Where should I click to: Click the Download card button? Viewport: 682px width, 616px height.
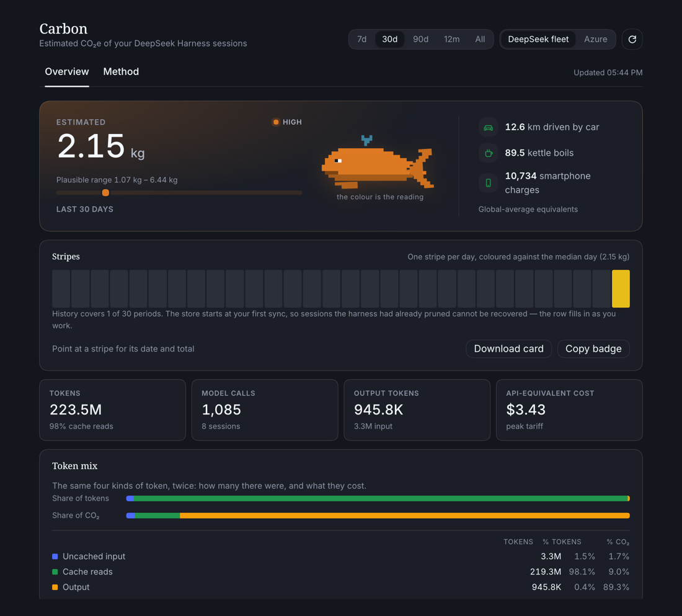click(x=508, y=349)
